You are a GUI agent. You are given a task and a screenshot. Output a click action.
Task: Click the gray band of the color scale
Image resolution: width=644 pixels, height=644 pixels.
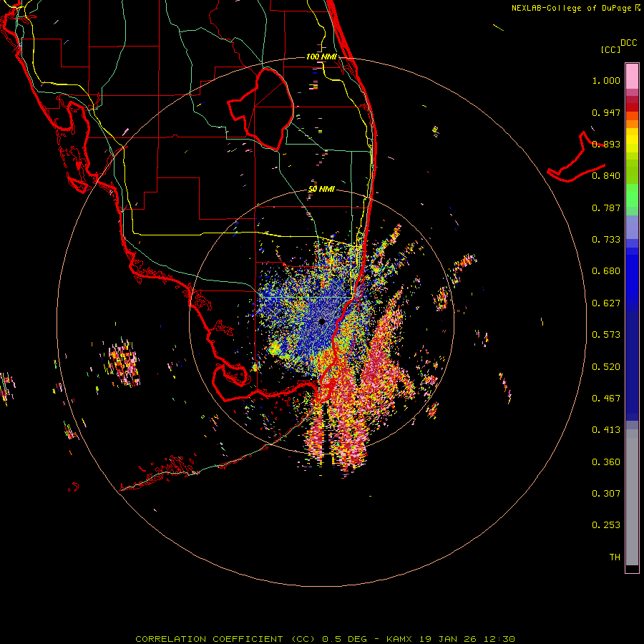(x=632, y=497)
